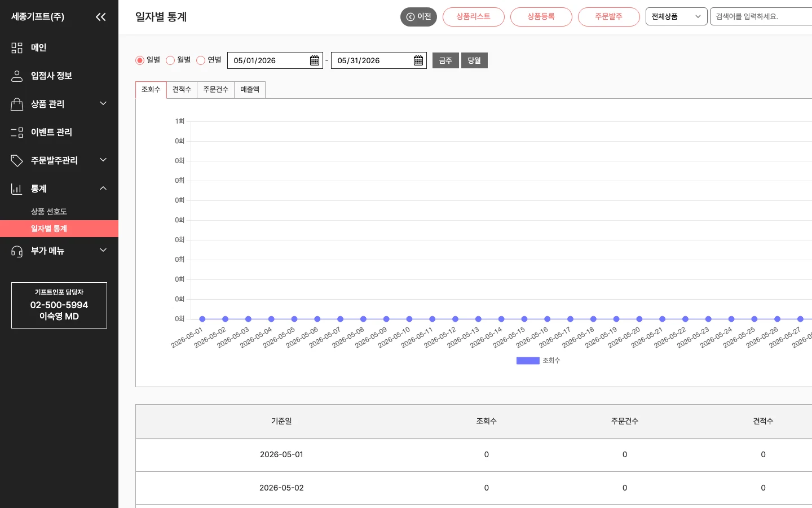Viewport: 812px width, 508px height.
Task: Switch to the 조회수 tab
Action: tap(151, 90)
